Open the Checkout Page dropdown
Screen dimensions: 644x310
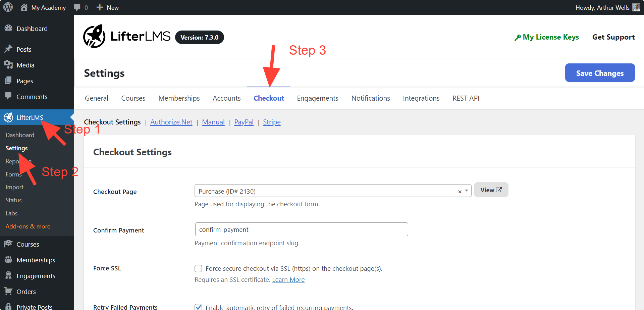pos(333,191)
